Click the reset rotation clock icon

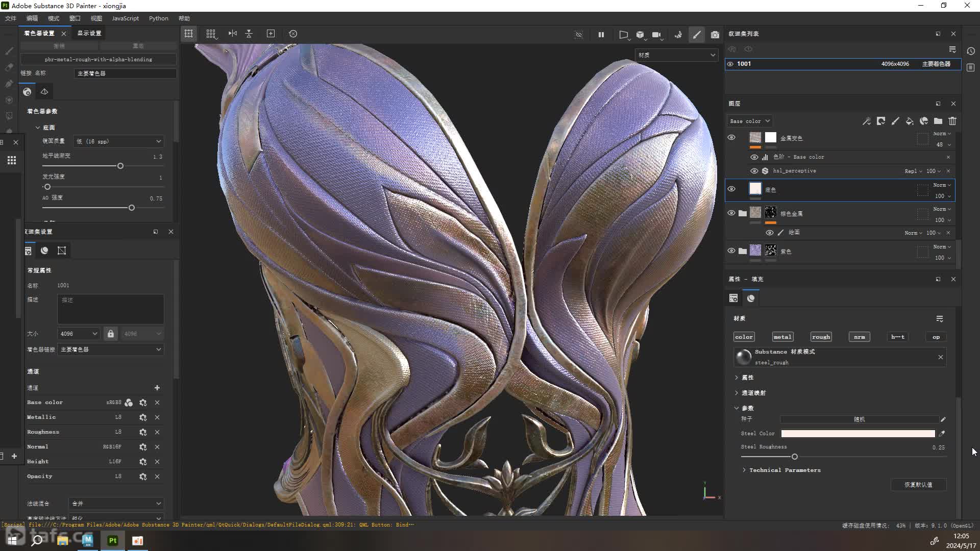293,34
